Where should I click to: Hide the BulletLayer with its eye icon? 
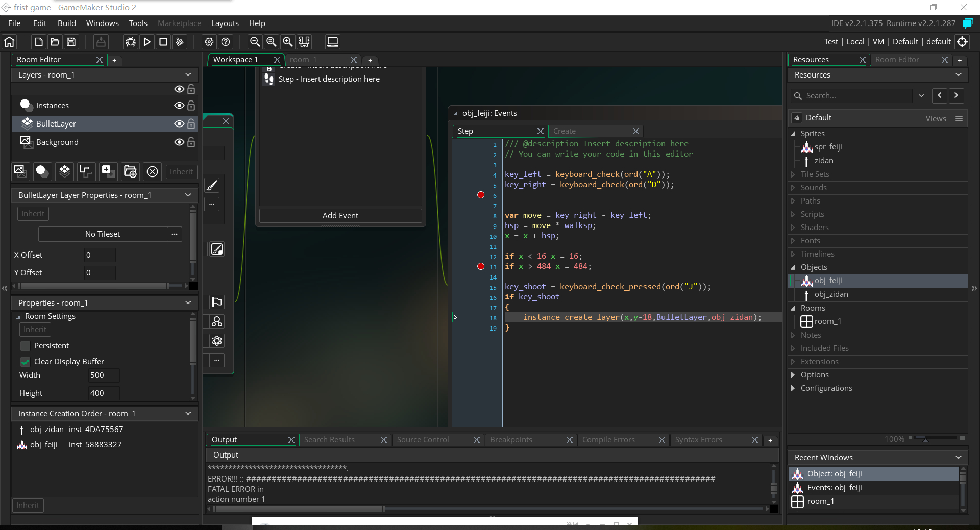click(179, 124)
